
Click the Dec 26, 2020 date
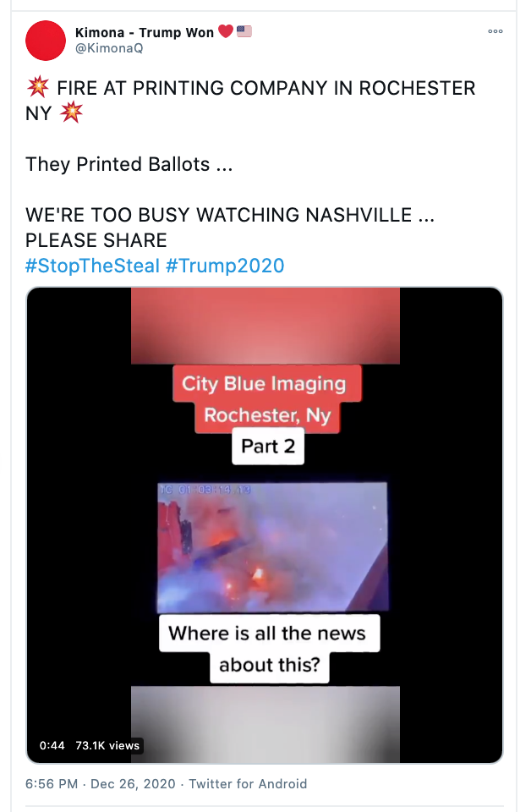pos(133,783)
